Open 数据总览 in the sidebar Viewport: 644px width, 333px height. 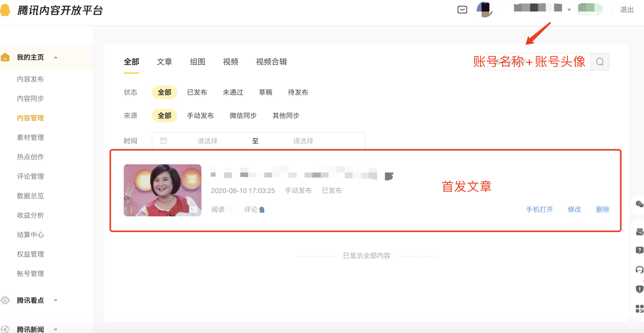click(x=30, y=196)
